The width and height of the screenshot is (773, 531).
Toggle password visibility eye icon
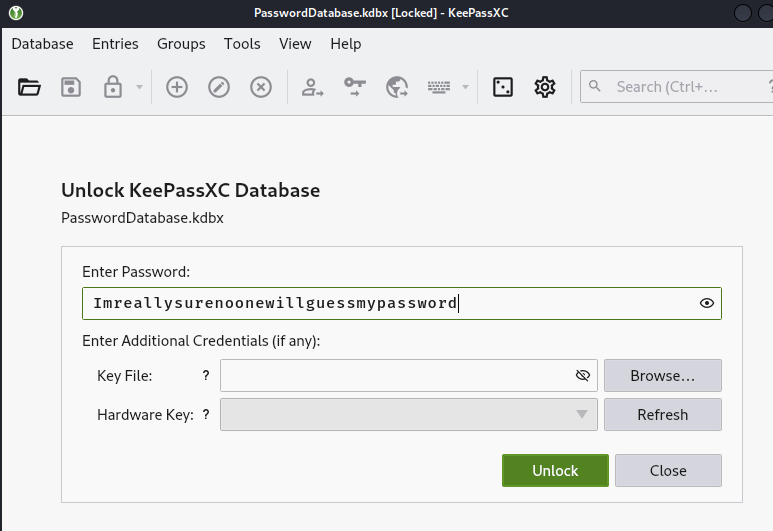pyautogui.click(x=706, y=303)
